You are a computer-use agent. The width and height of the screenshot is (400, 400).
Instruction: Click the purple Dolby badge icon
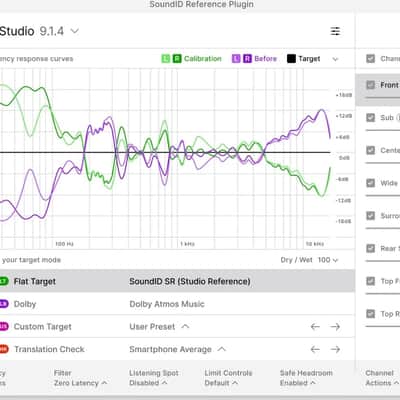4,304
